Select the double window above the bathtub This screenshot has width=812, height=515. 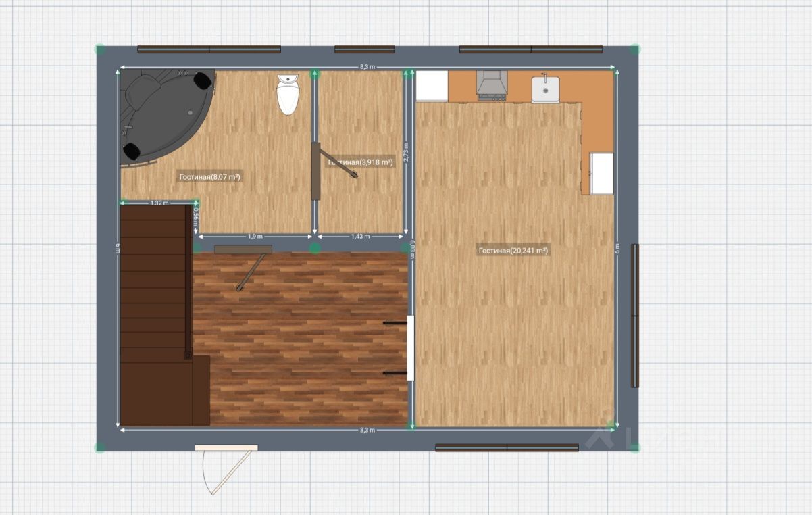[x=209, y=49]
